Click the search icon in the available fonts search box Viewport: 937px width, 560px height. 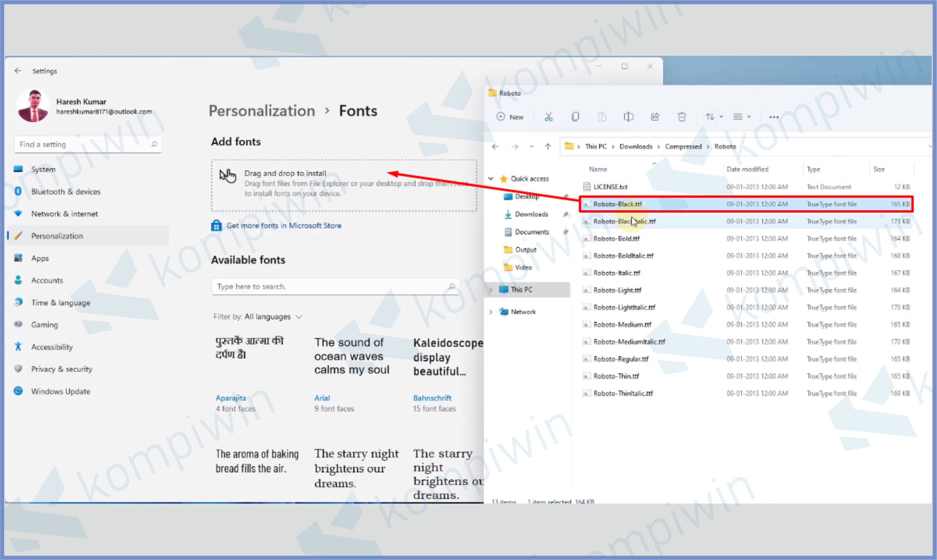(x=451, y=286)
